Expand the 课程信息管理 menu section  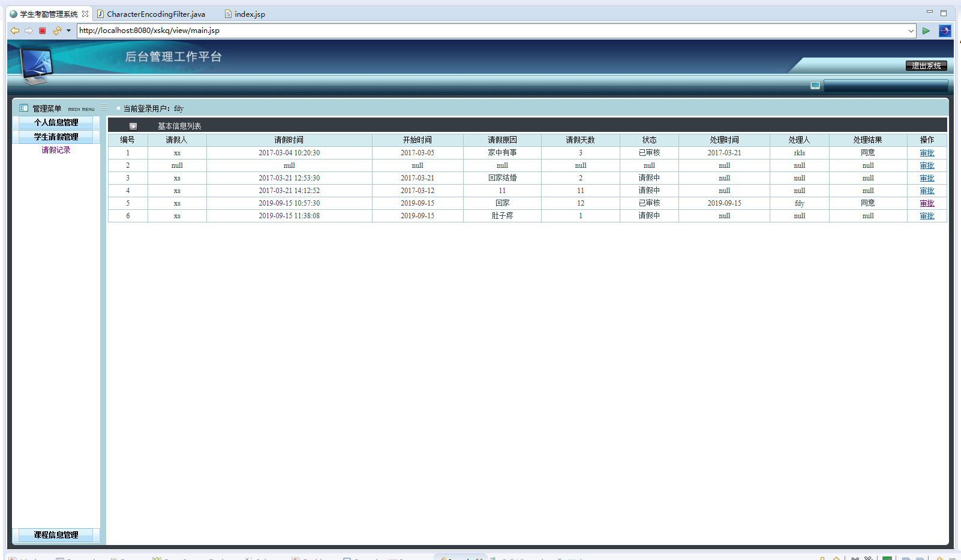coord(56,535)
